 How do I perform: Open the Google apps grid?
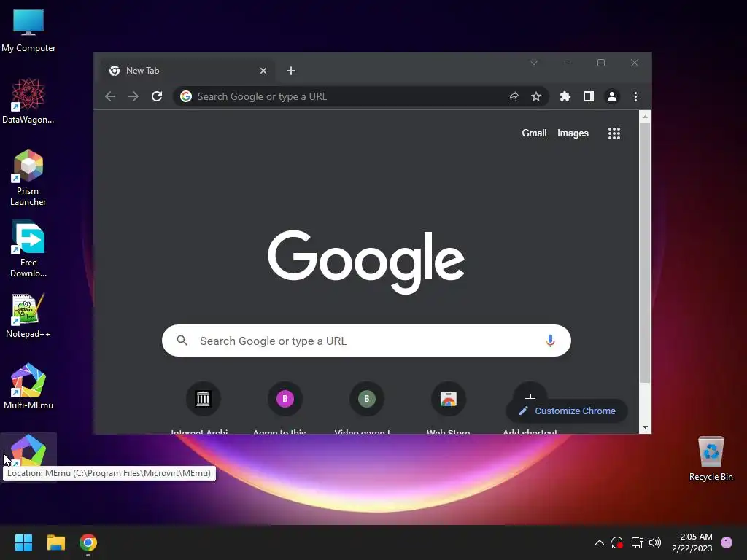(614, 133)
